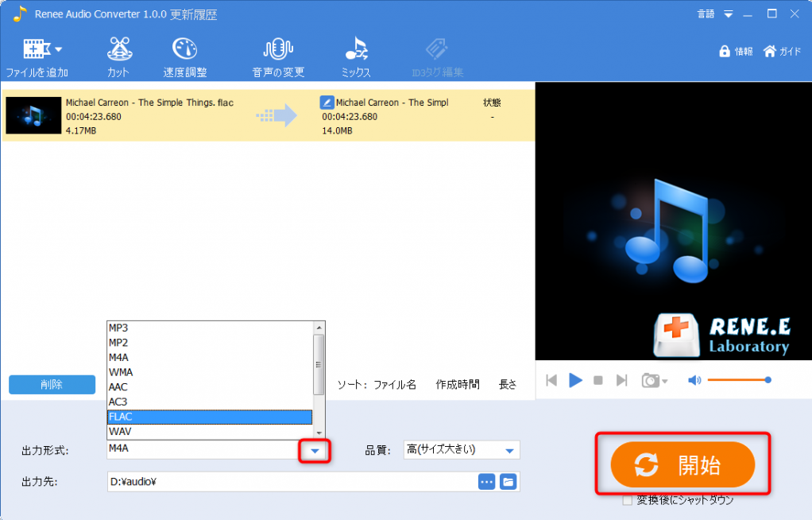Image resolution: width=812 pixels, height=520 pixels.
Task: Pick AAC in the format list
Action: click(210, 386)
